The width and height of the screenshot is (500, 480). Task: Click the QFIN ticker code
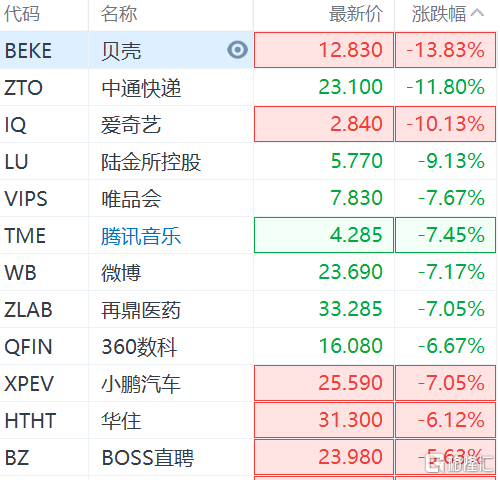(28, 347)
